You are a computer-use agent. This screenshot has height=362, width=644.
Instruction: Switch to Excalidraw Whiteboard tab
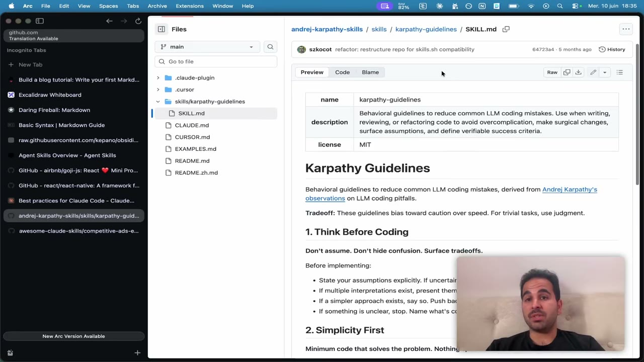(73, 95)
